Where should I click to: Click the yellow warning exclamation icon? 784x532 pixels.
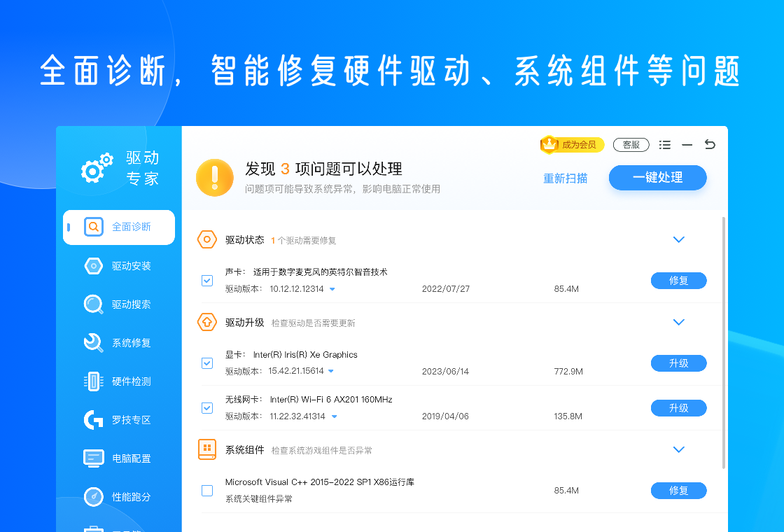[x=214, y=178]
